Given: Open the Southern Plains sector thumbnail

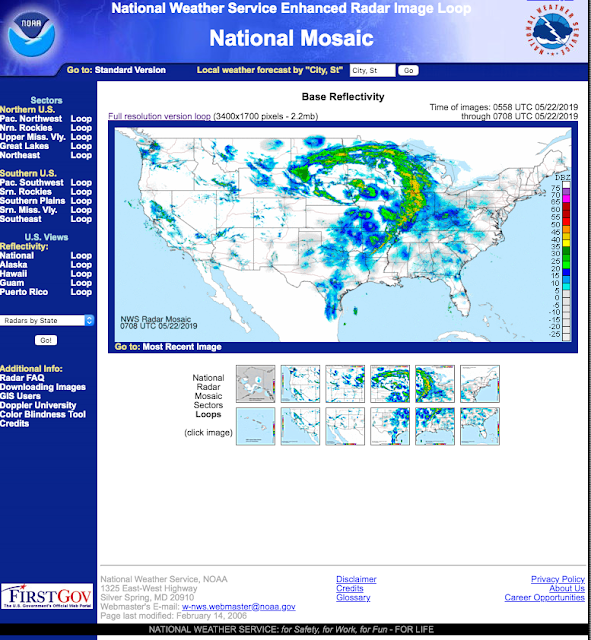Looking at the screenshot, I should point(390,426).
